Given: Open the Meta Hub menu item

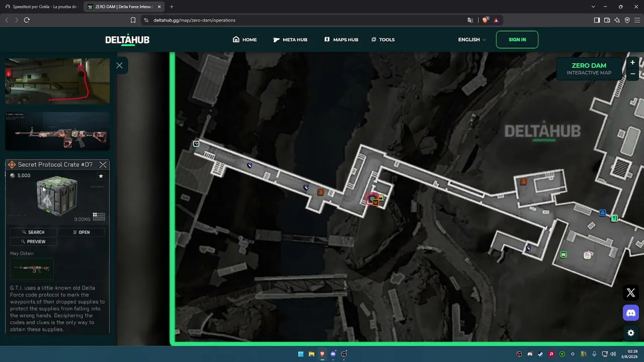Looking at the screenshot, I should coord(290,40).
